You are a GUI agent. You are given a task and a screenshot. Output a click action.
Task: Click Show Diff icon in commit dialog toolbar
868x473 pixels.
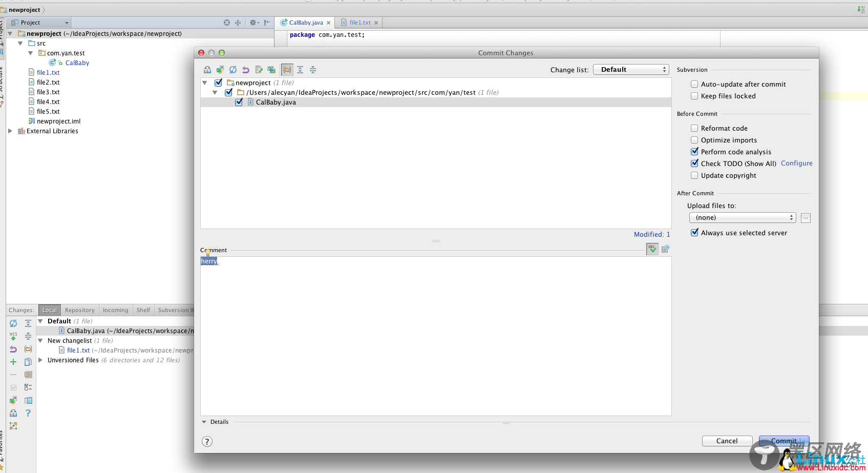(x=207, y=70)
